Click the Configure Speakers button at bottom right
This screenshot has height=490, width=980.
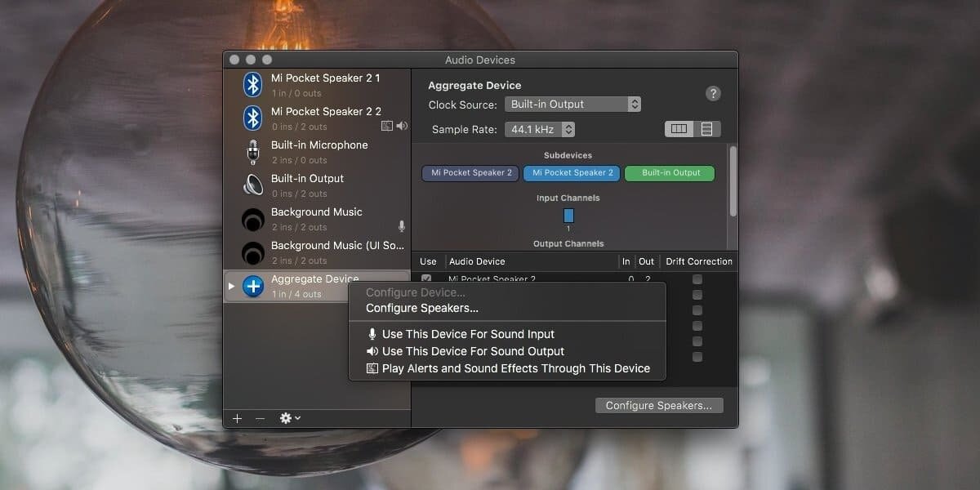tap(658, 404)
